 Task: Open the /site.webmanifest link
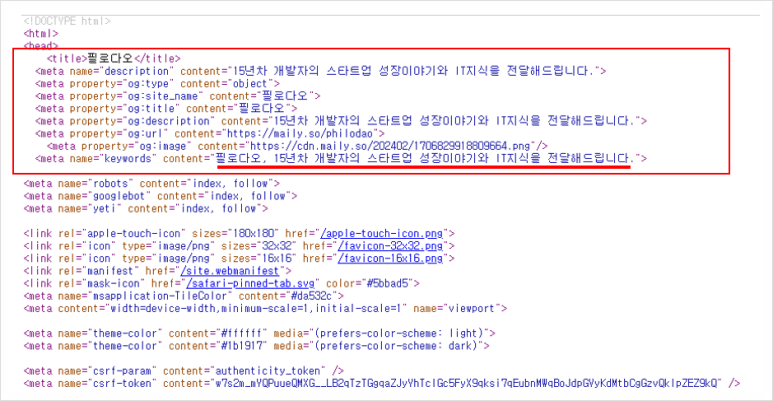click(230, 271)
